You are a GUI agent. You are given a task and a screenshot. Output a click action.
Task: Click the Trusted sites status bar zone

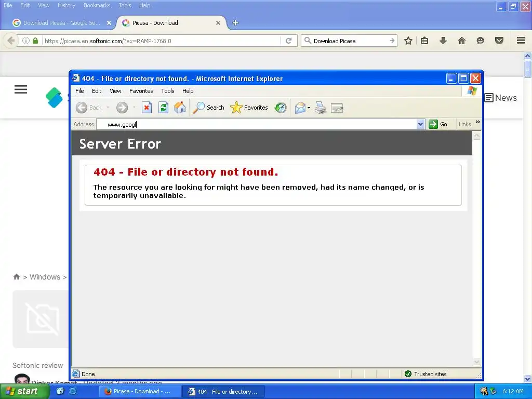coord(426,374)
